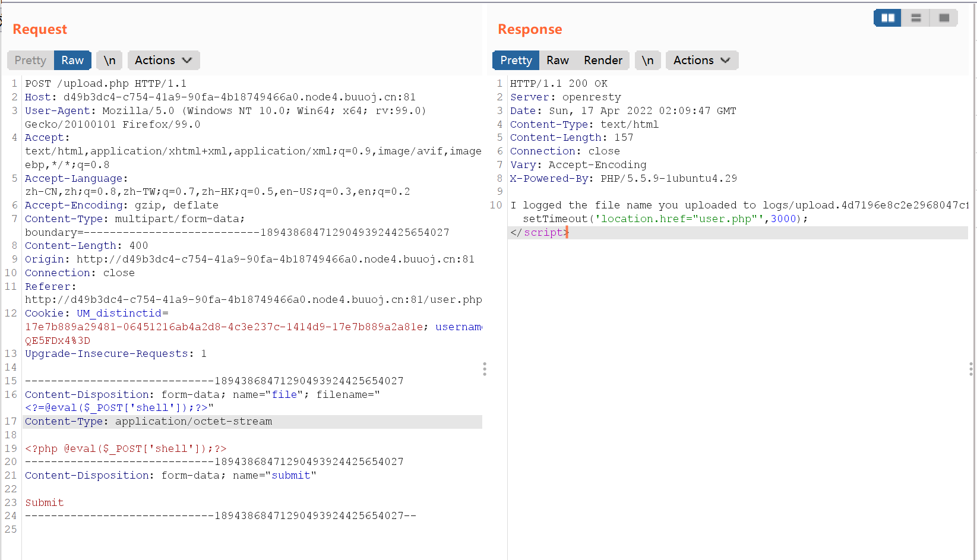Click the Vary: Accept-Encoding header
The height and width of the screenshot is (560, 977).
tap(578, 165)
